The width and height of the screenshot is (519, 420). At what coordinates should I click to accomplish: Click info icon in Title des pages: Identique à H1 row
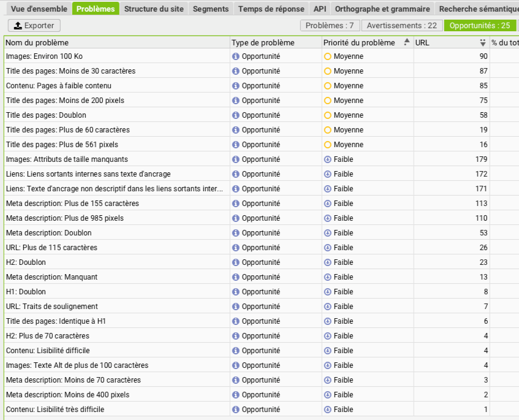tap(236, 321)
